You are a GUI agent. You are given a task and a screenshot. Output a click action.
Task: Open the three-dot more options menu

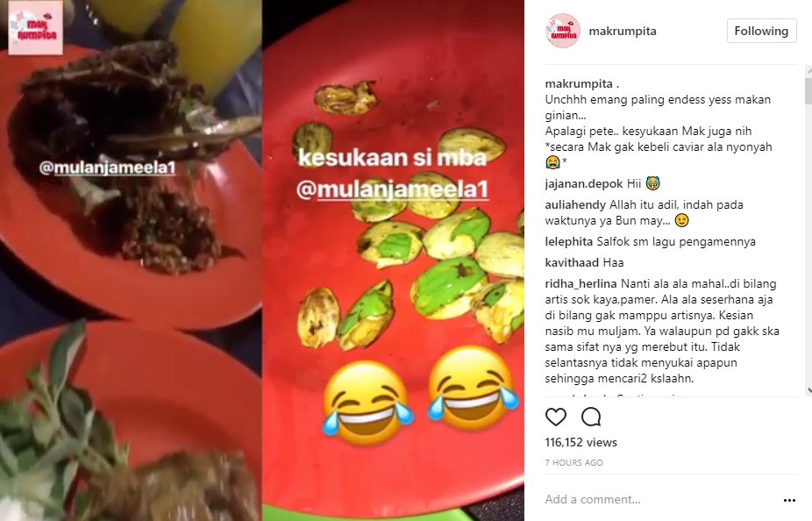tap(789, 500)
